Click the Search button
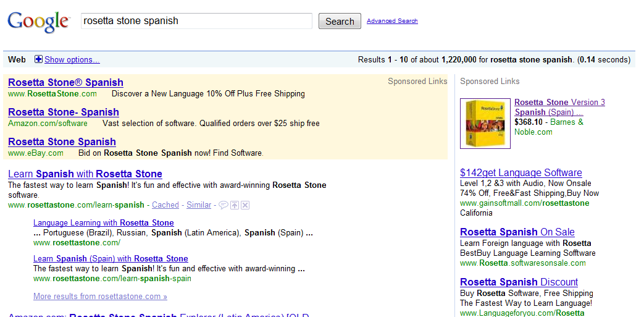This screenshot has width=644, height=317. (340, 22)
